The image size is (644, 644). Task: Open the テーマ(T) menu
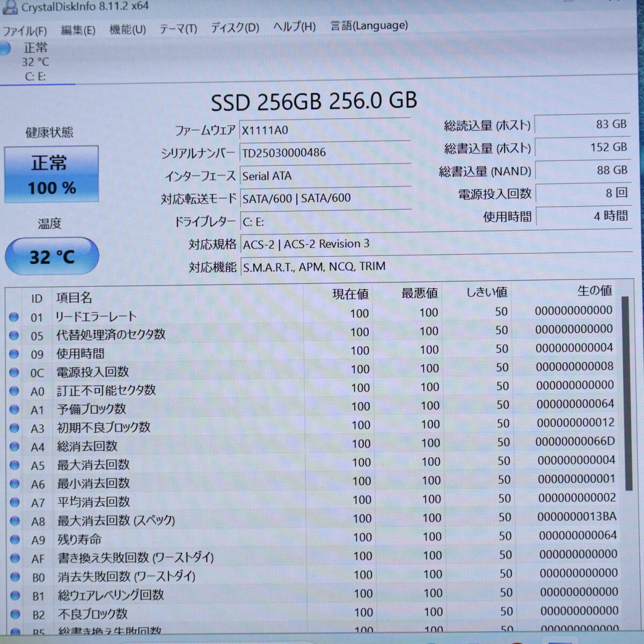pyautogui.click(x=178, y=29)
